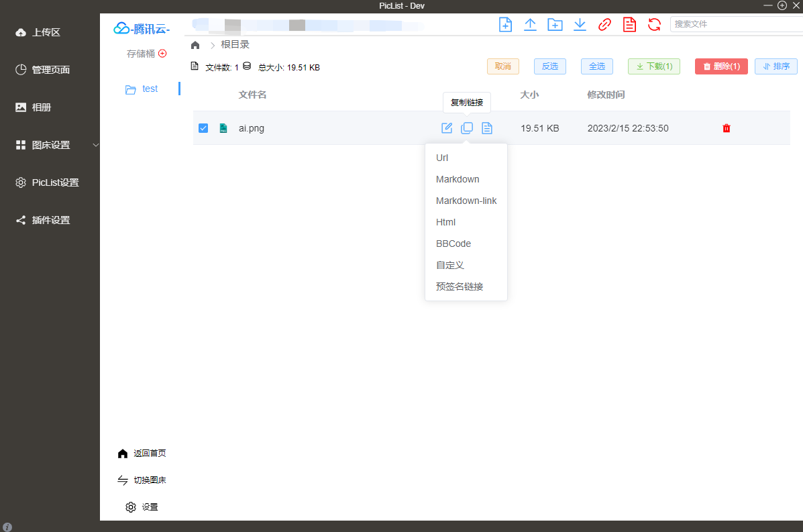Select the test bucket in the list
803x532 pixels.
click(150, 89)
